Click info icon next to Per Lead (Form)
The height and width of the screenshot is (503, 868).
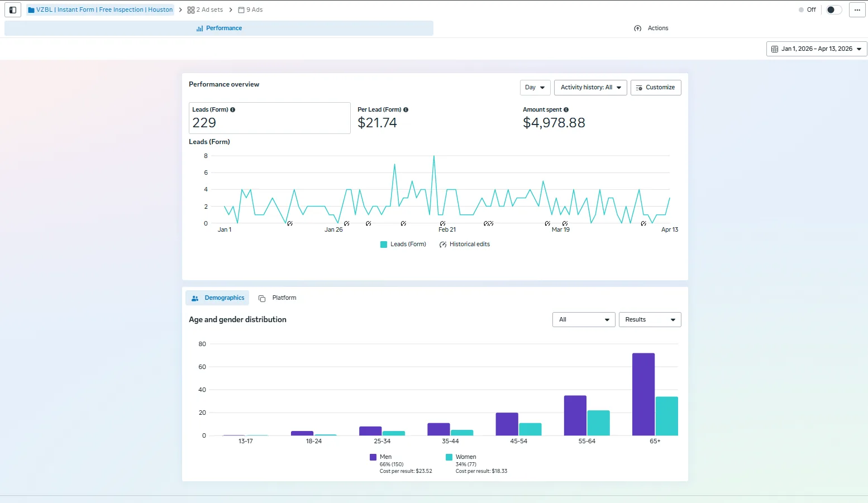click(x=406, y=110)
